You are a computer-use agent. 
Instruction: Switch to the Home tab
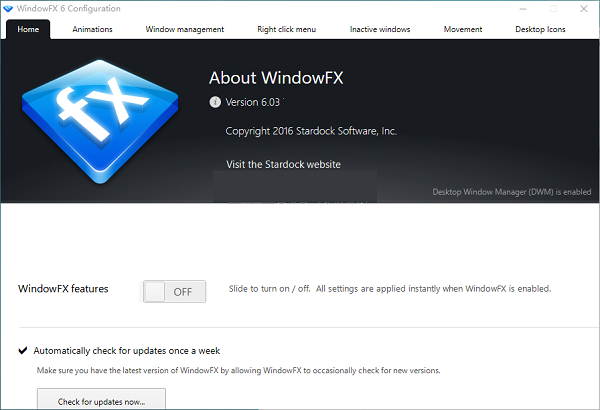tap(28, 29)
